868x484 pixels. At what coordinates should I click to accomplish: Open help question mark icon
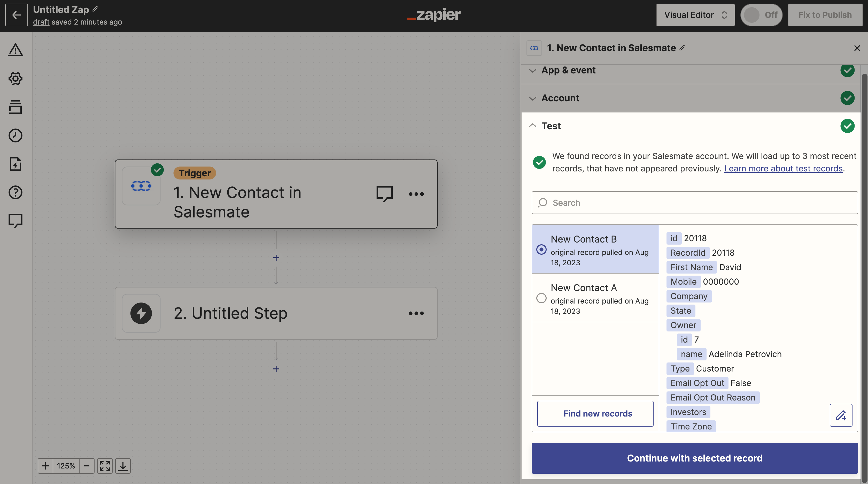[x=16, y=192]
